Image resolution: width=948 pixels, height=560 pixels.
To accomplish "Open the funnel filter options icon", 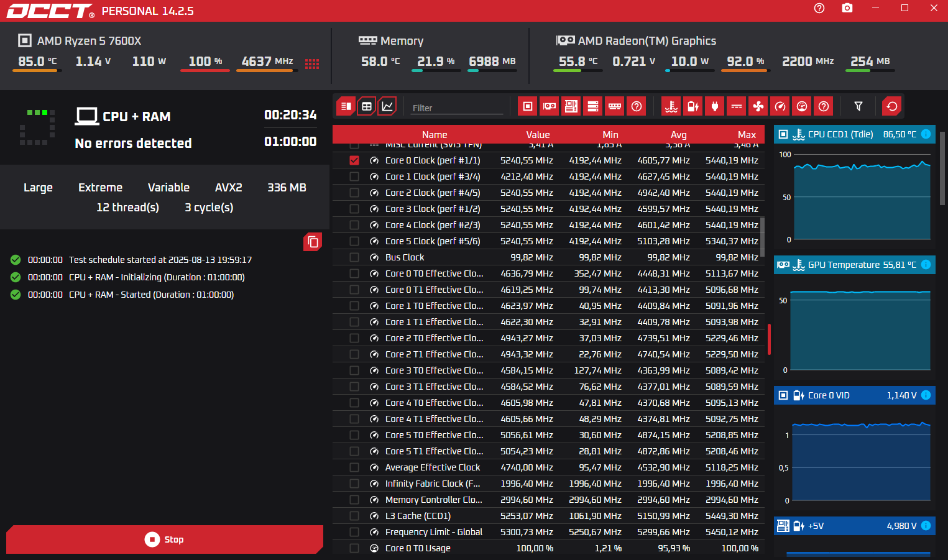I will pos(858,106).
